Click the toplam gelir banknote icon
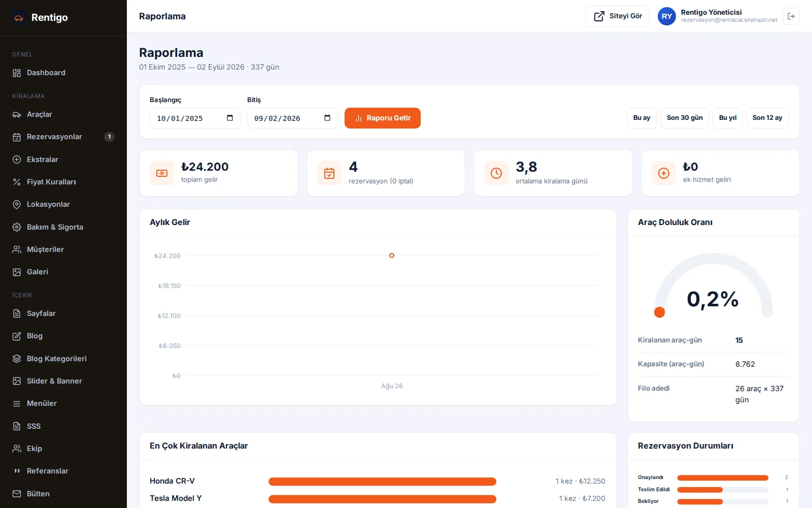 [x=162, y=173]
